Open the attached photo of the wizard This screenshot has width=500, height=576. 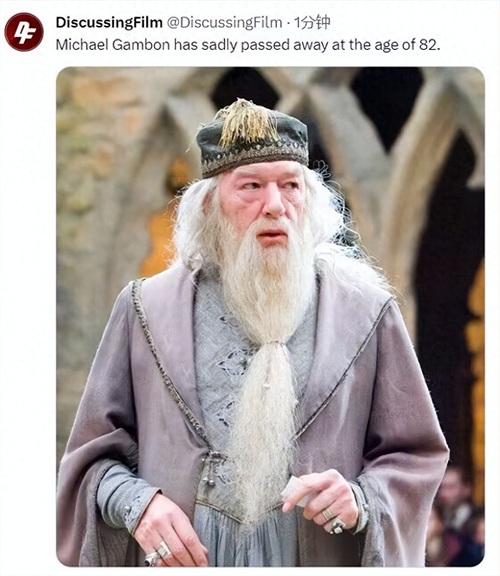(270, 317)
